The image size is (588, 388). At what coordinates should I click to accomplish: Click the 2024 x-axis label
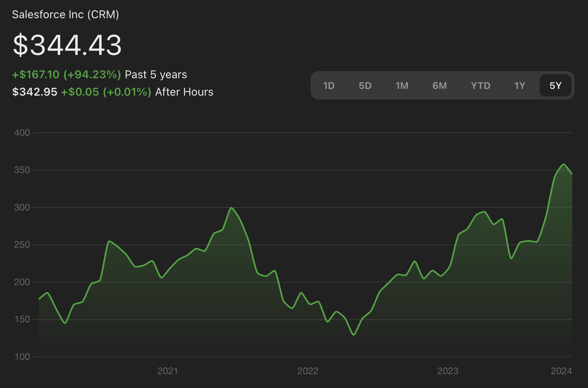pos(562,371)
